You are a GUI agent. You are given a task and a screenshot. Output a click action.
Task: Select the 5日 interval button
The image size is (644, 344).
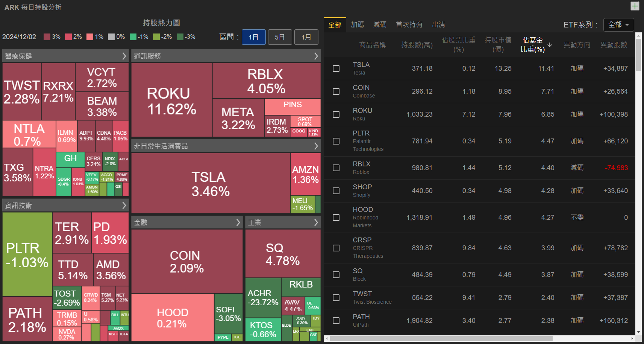280,37
